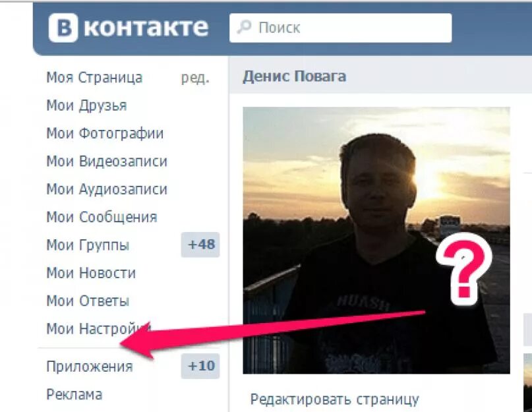Screen dimensions: 532x412
Task: Click the VK logo icon
Action: [x=63, y=28]
